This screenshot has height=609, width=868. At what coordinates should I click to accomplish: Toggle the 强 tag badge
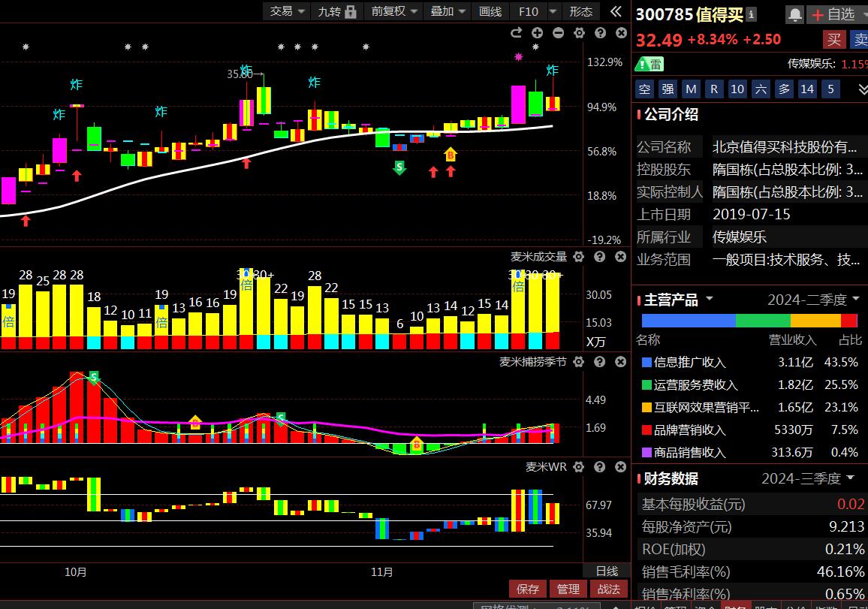click(668, 89)
